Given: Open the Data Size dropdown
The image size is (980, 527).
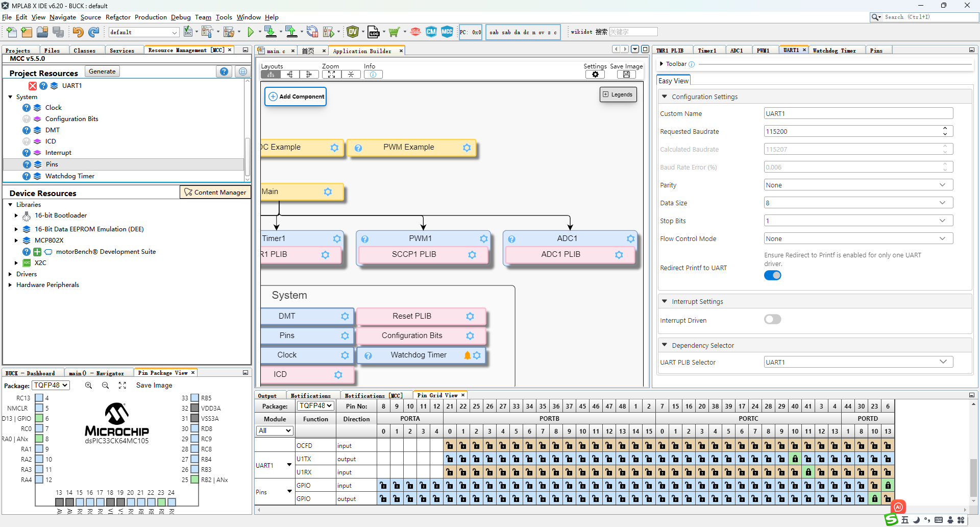Looking at the screenshot, I should tap(859, 203).
